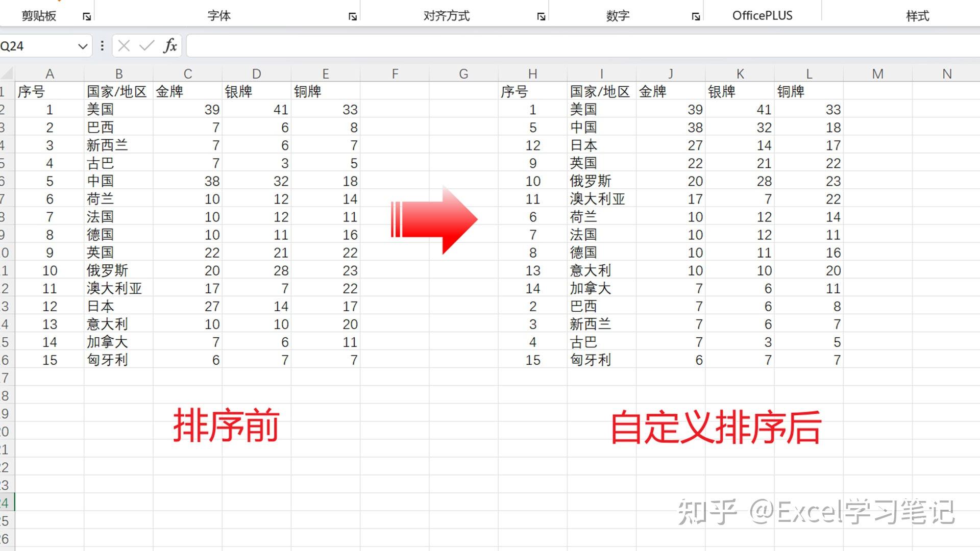Select cell I7 with 澳大利亚
The width and height of the screenshot is (980, 551).
pyautogui.click(x=601, y=198)
